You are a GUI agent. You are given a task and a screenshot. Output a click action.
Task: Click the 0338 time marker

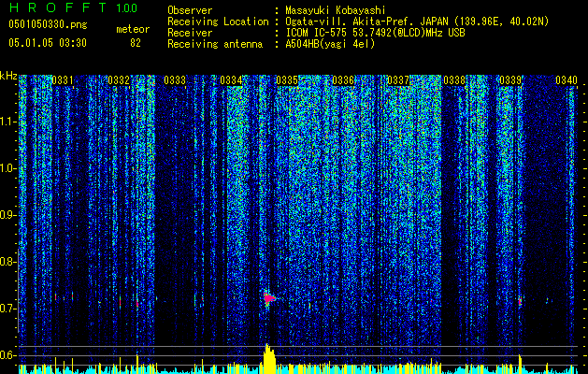454,79
